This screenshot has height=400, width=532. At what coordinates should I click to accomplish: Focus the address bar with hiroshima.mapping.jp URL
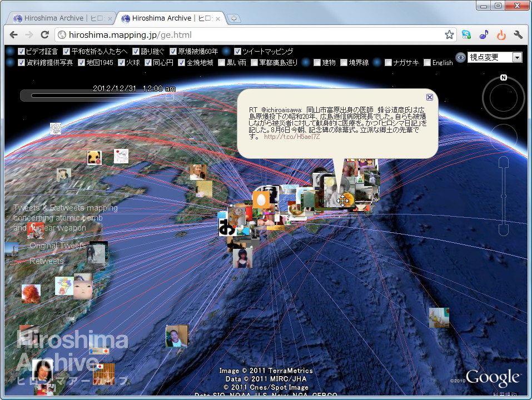[x=251, y=34]
